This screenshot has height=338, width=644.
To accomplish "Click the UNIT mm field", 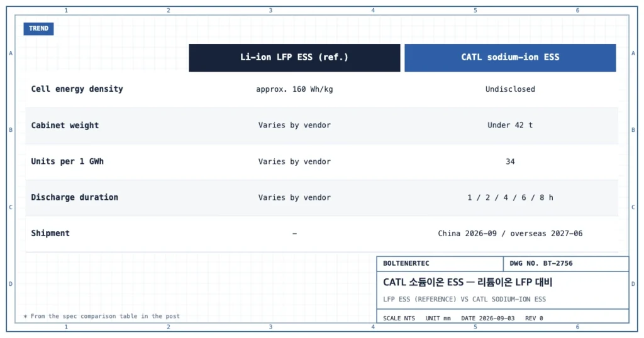I will click(438, 319).
